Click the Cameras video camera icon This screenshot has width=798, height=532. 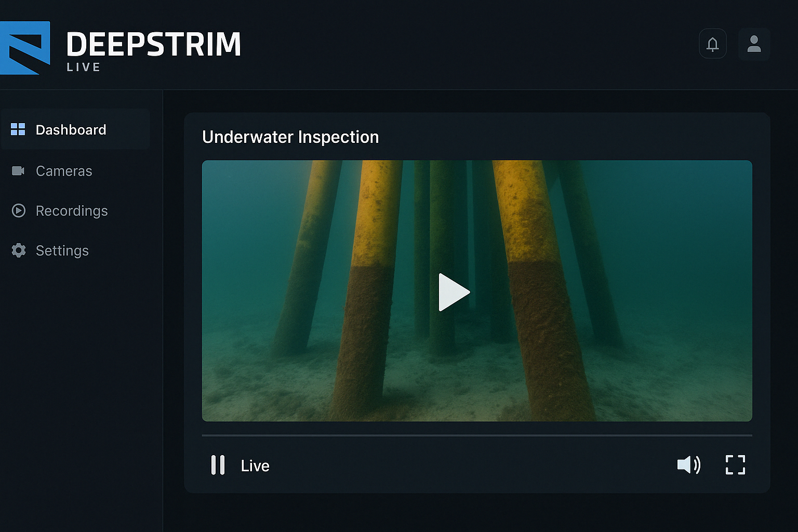pos(18,171)
